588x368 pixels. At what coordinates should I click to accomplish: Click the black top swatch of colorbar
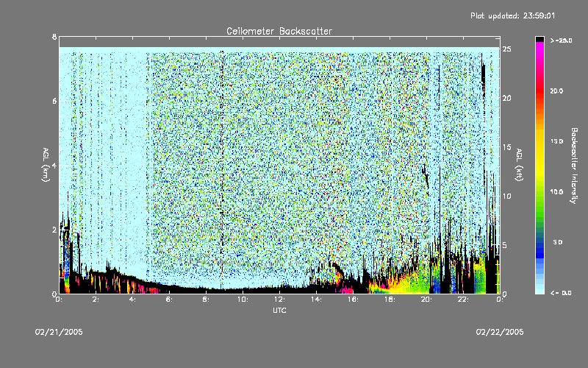pyautogui.click(x=539, y=39)
